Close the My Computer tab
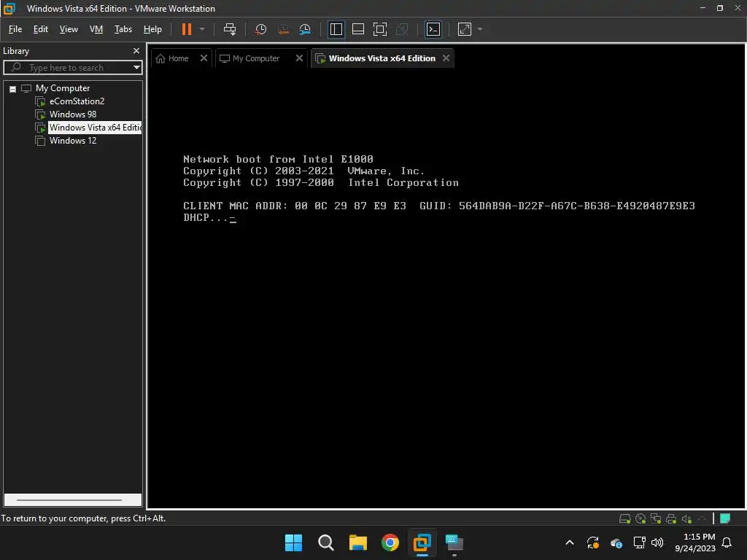This screenshot has height=560, width=747. click(299, 58)
